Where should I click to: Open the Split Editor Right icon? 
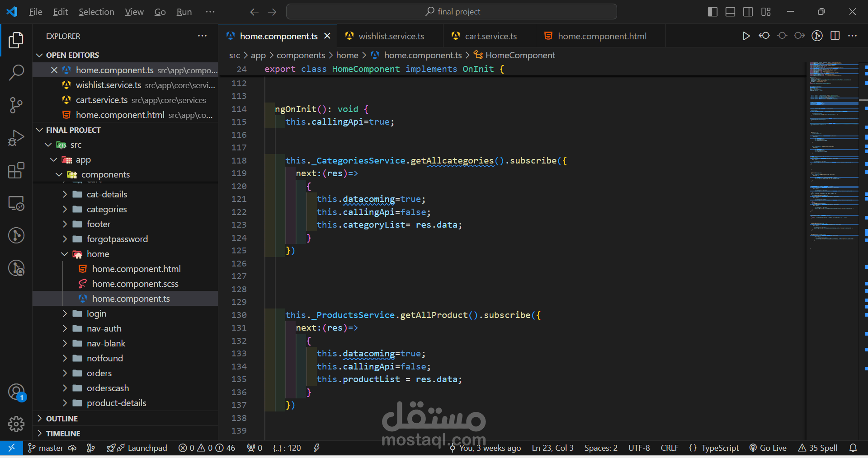835,36
